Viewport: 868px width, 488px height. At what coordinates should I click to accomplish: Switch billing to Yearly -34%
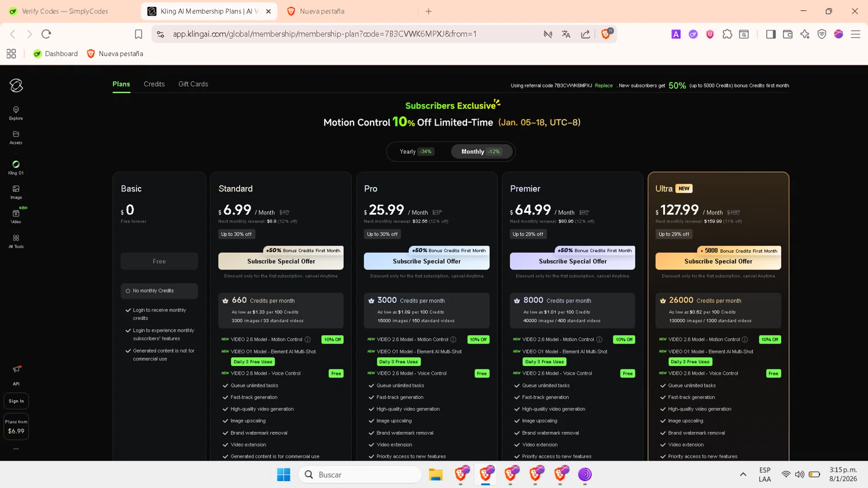416,151
